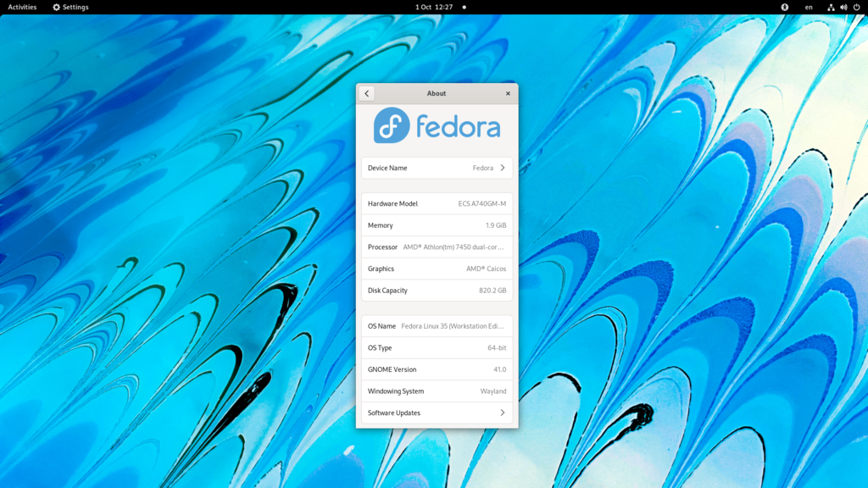Open the power icon system menu

[x=856, y=7]
